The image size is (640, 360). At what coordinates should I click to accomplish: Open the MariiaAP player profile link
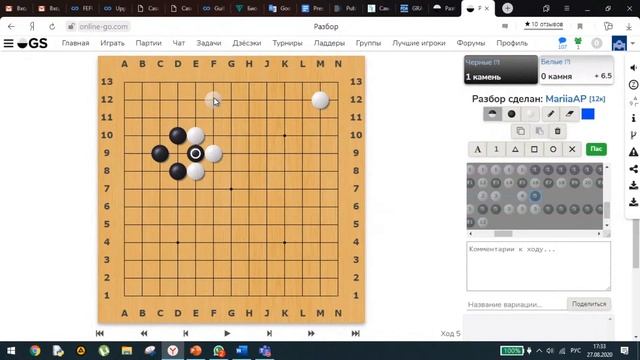coord(566,99)
